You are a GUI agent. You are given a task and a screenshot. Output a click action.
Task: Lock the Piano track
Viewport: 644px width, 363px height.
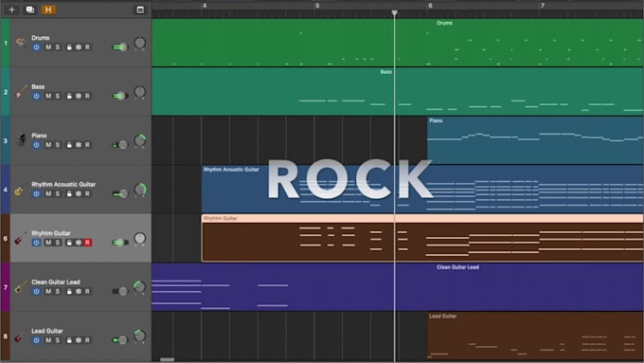tap(69, 145)
